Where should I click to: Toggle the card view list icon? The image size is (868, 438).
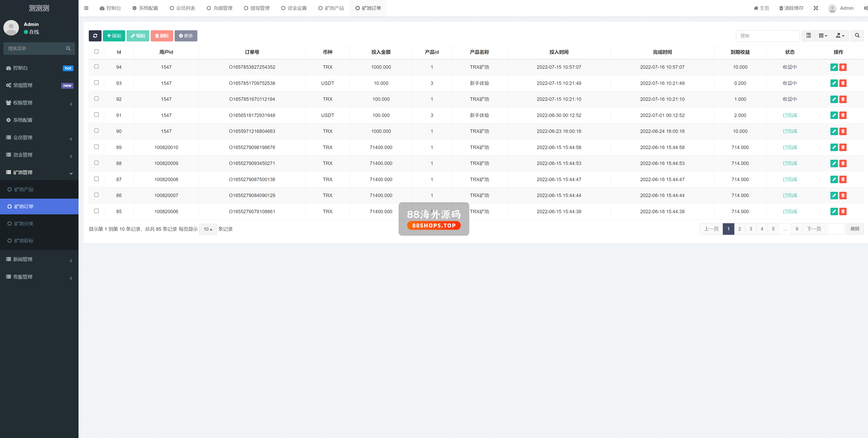point(808,36)
